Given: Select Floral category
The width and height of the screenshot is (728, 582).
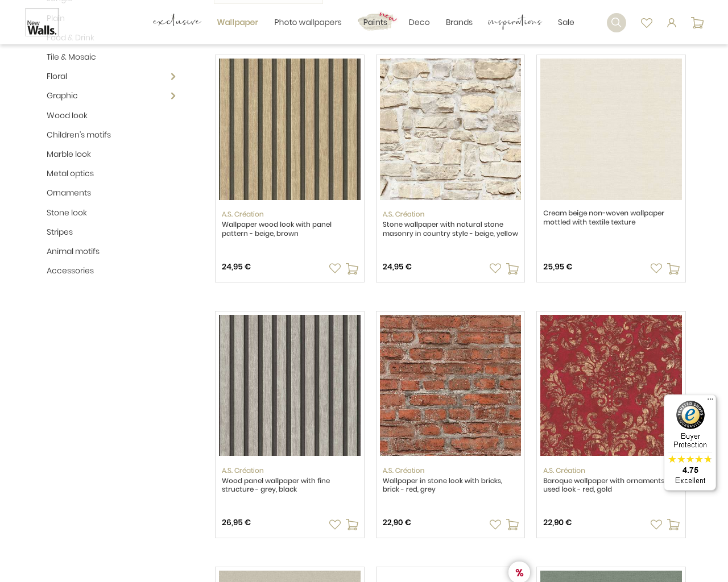Looking at the screenshot, I should tap(57, 76).
